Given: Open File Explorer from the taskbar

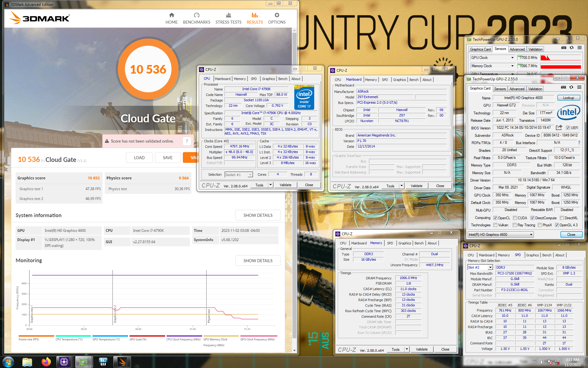Looking at the screenshot, I should tap(27, 362).
